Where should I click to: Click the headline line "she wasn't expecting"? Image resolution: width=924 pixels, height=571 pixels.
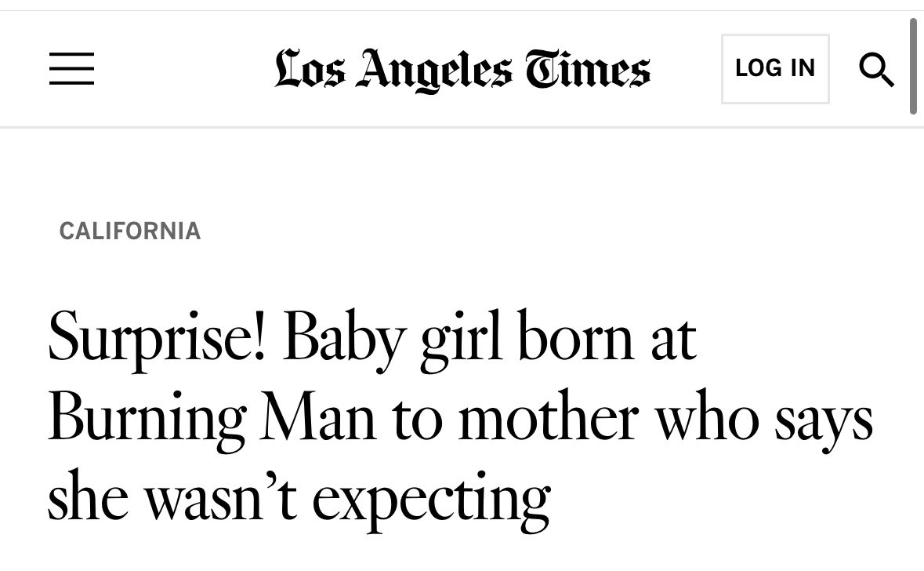click(x=299, y=498)
